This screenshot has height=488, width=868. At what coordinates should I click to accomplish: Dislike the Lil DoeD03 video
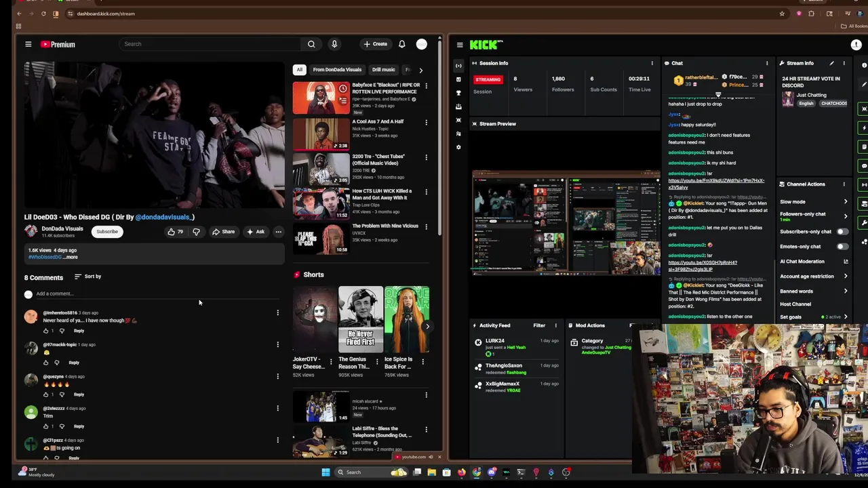(196, 232)
